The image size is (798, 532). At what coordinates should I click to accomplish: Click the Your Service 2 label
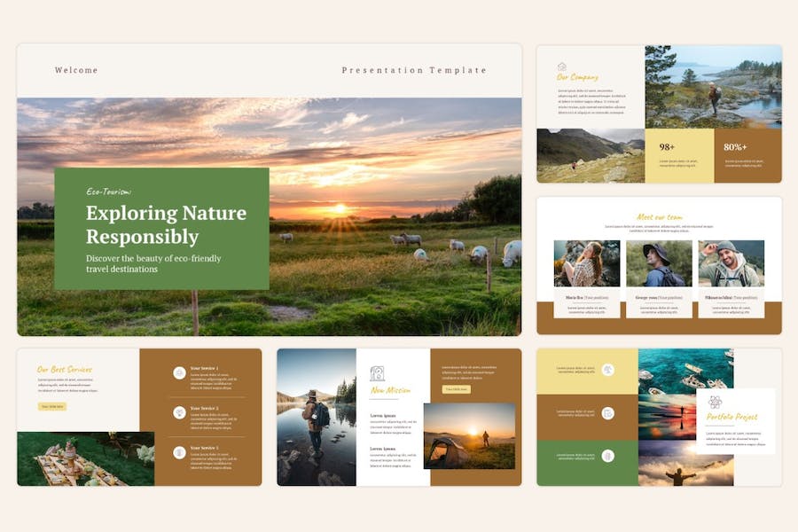click(205, 408)
